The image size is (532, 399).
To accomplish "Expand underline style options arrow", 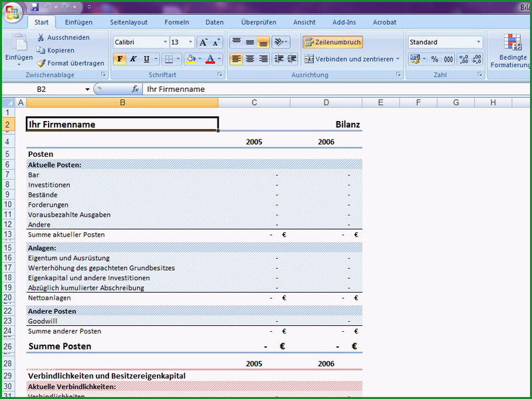I will [x=156, y=59].
